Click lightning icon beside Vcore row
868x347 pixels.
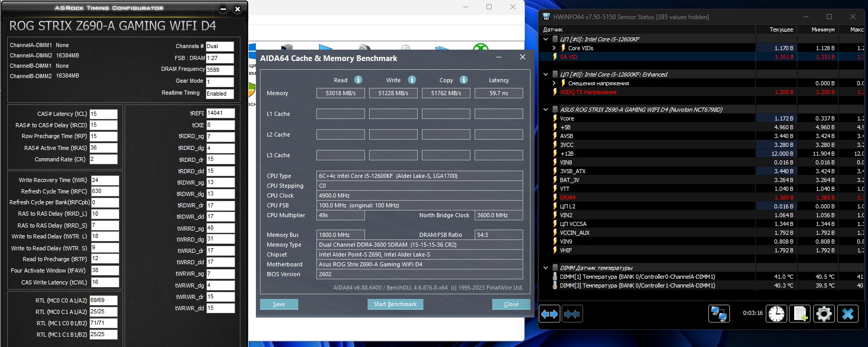pos(555,118)
